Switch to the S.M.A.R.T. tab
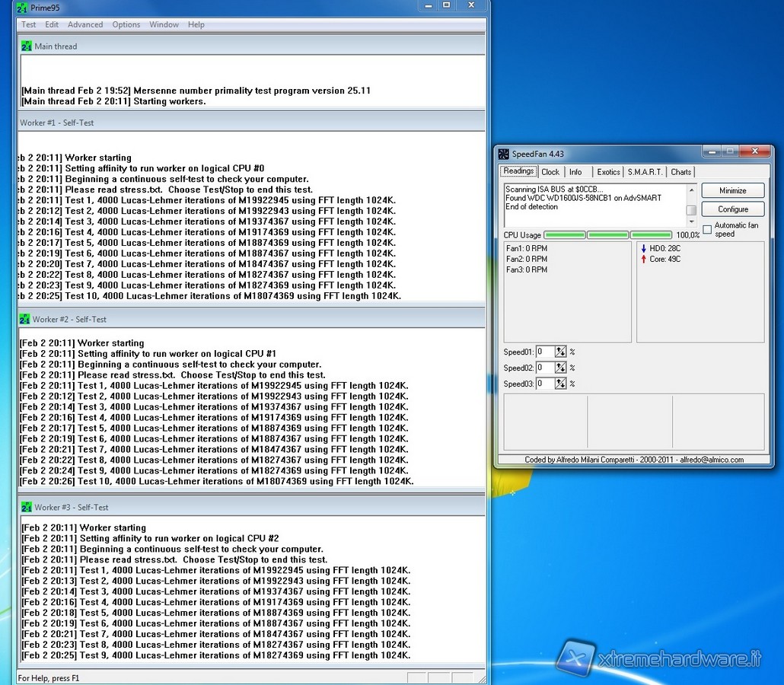 point(645,172)
